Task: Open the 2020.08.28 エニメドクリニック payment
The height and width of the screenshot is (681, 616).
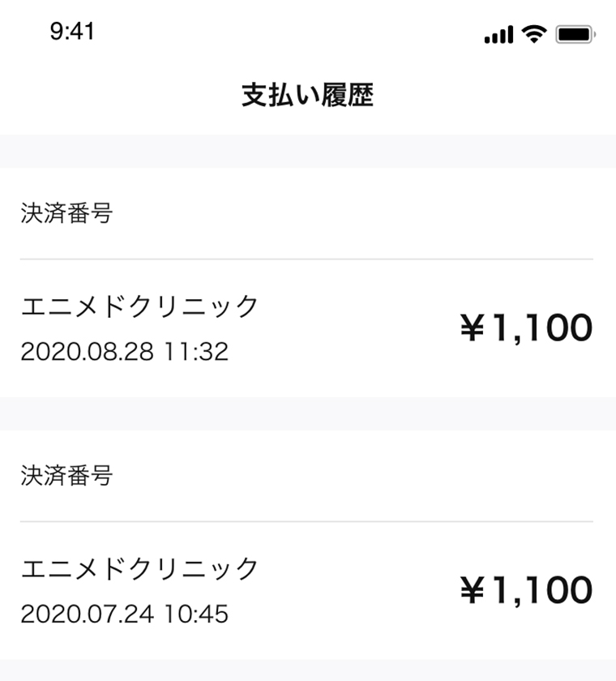Action: tap(308, 328)
